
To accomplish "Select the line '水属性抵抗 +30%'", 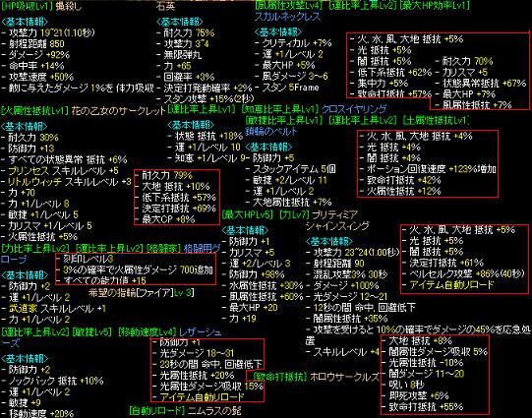I will 266,285.
